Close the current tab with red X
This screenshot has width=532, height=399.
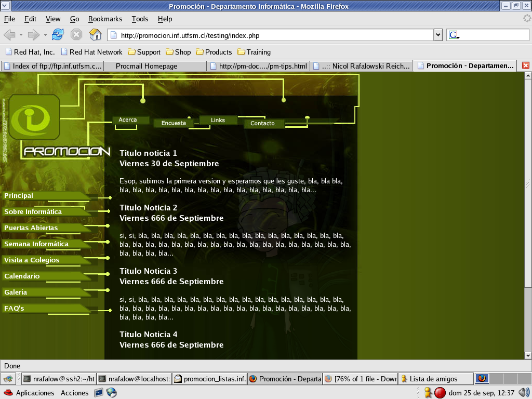525,66
